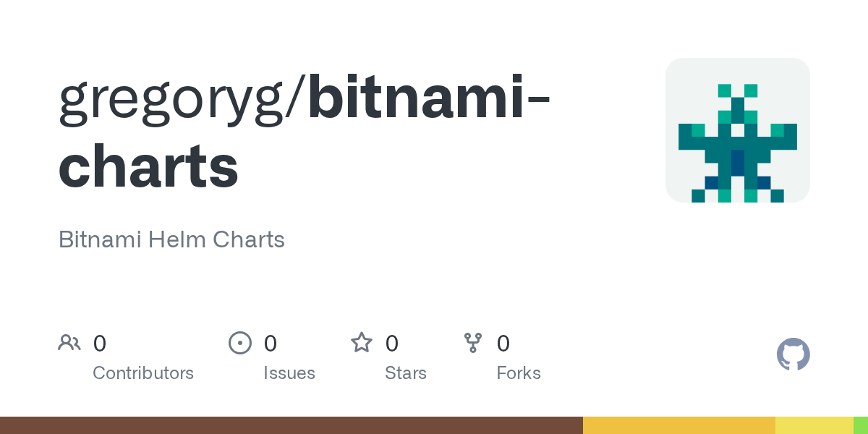Click the brown language bar segment
This screenshot has width=868, height=434.
point(292,425)
